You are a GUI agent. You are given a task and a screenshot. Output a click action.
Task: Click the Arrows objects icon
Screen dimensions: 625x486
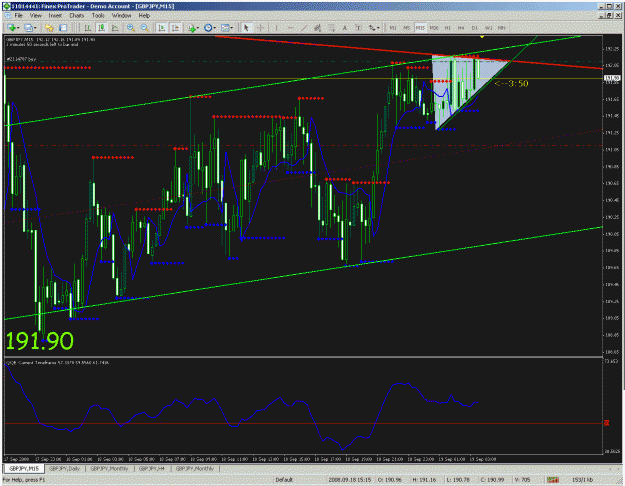point(371,28)
